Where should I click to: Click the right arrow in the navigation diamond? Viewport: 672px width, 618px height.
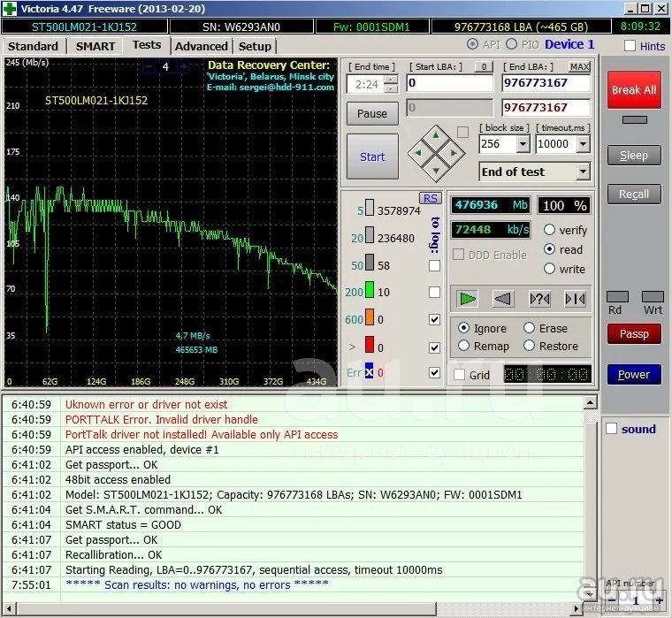click(x=453, y=153)
